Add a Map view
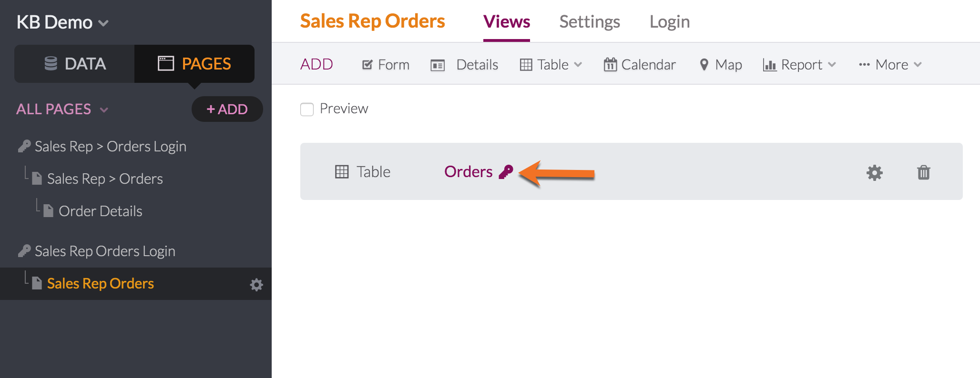This screenshot has width=980, height=378. click(721, 65)
